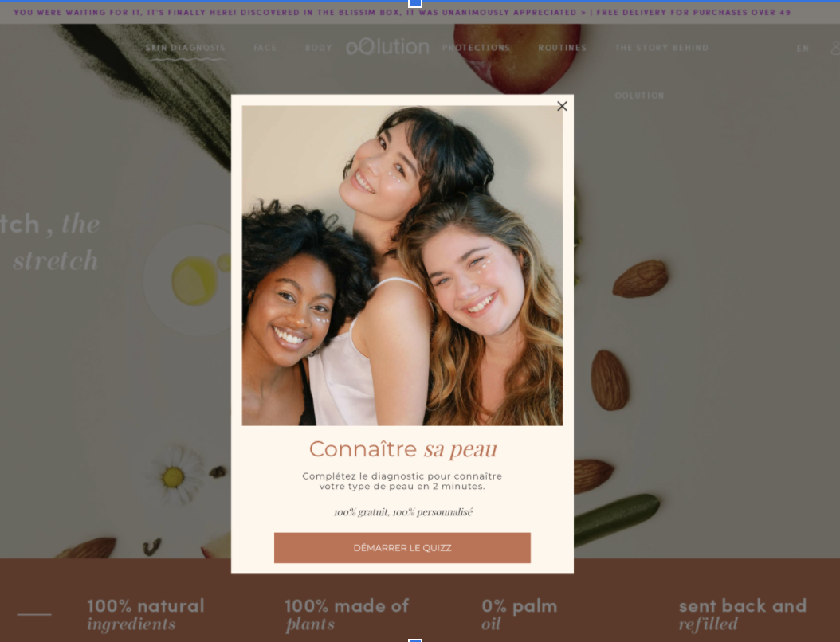Click the oOlution logo
This screenshot has height=642, width=840.
[388, 47]
